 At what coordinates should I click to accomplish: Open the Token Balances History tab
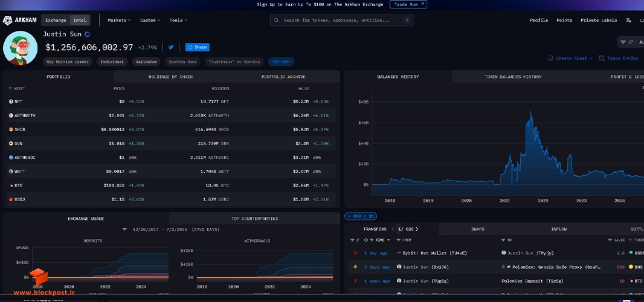coord(512,77)
